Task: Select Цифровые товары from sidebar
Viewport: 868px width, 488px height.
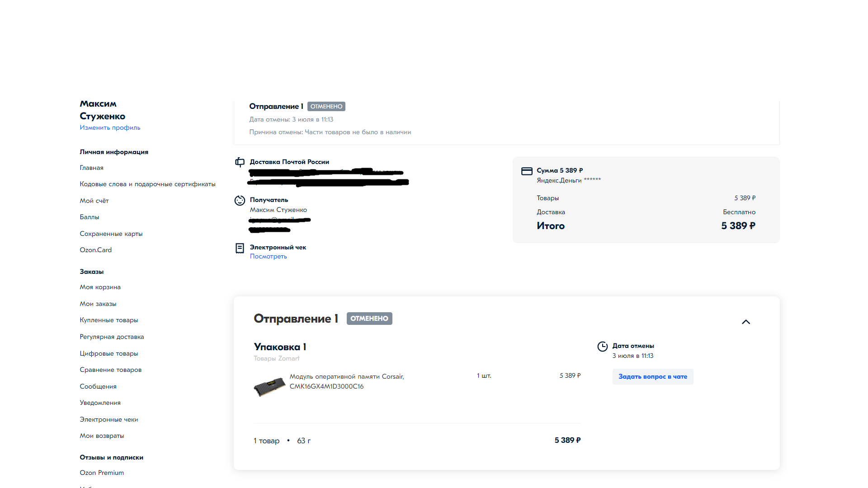Action: [x=108, y=353]
